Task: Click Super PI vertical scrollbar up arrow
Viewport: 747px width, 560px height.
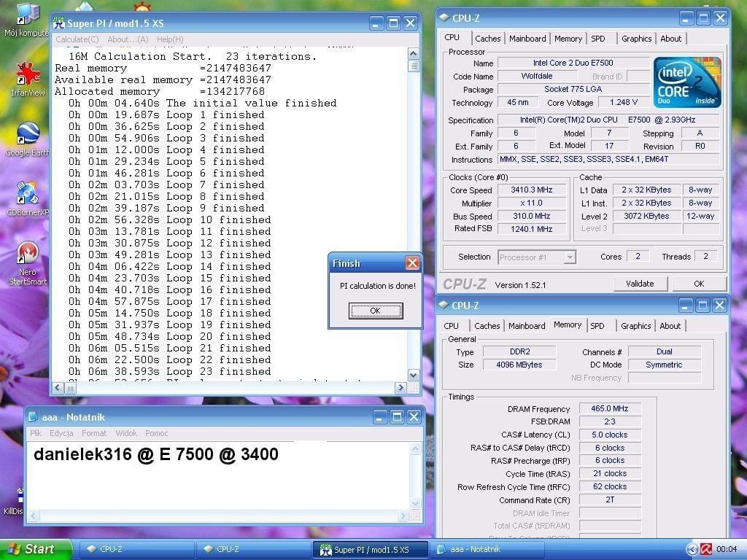Action: pos(414,53)
